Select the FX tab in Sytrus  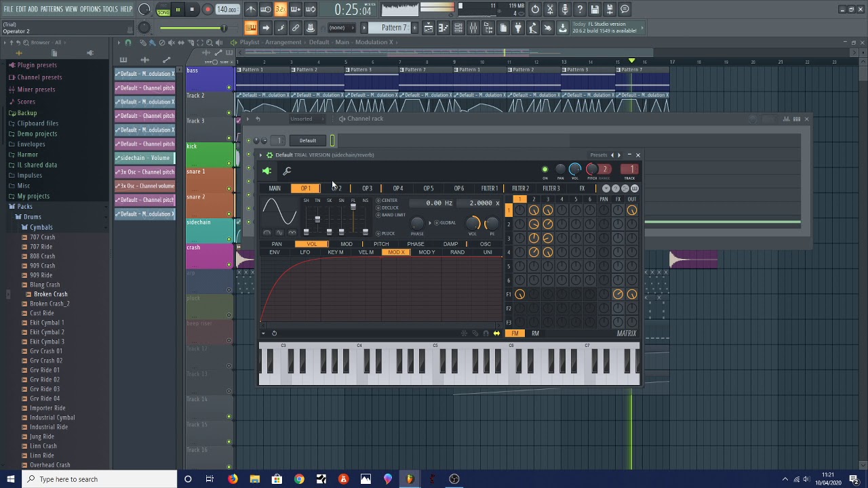coord(582,188)
